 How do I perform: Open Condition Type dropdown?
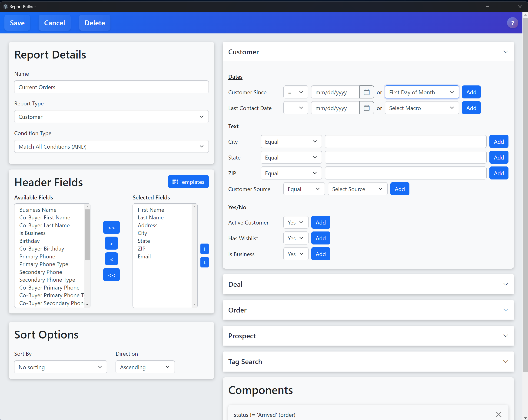coord(111,146)
